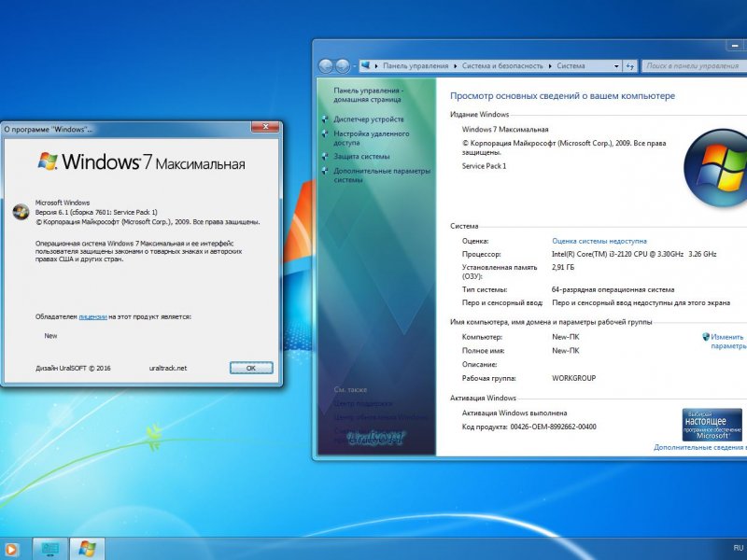Expand the arrow after 'Система и безопасность' breadcrumb
The height and width of the screenshot is (560, 747).
pyautogui.click(x=550, y=66)
